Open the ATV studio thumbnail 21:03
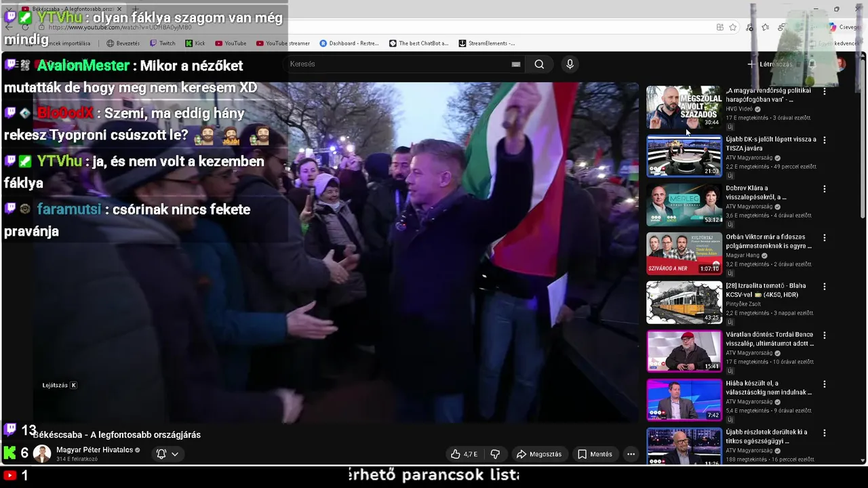 coord(684,156)
